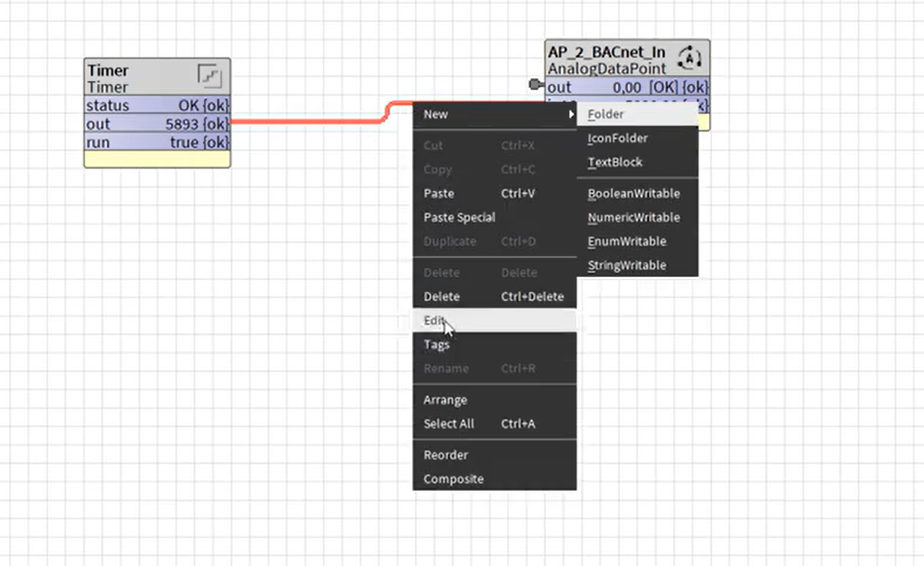The width and height of the screenshot is (924, 566).
Task: Click the AnalogDataPoint block circular icon
Action: click(x=688, y=58)
